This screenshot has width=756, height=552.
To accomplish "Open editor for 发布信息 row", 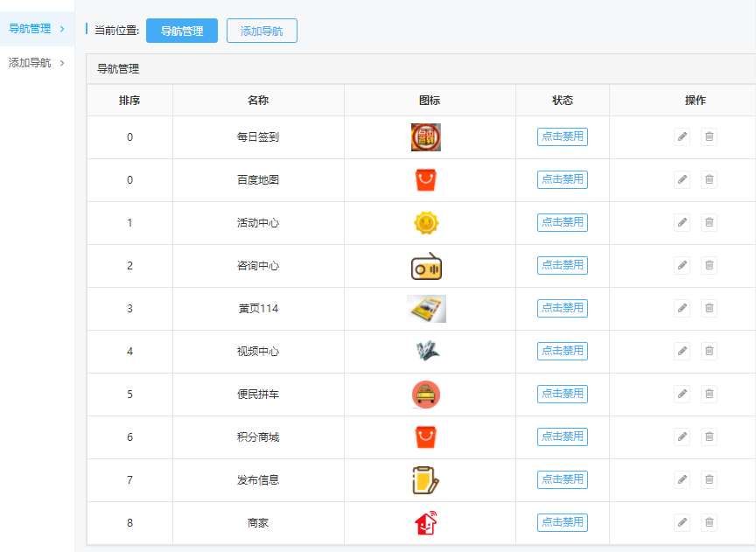I will pos(682,480).
